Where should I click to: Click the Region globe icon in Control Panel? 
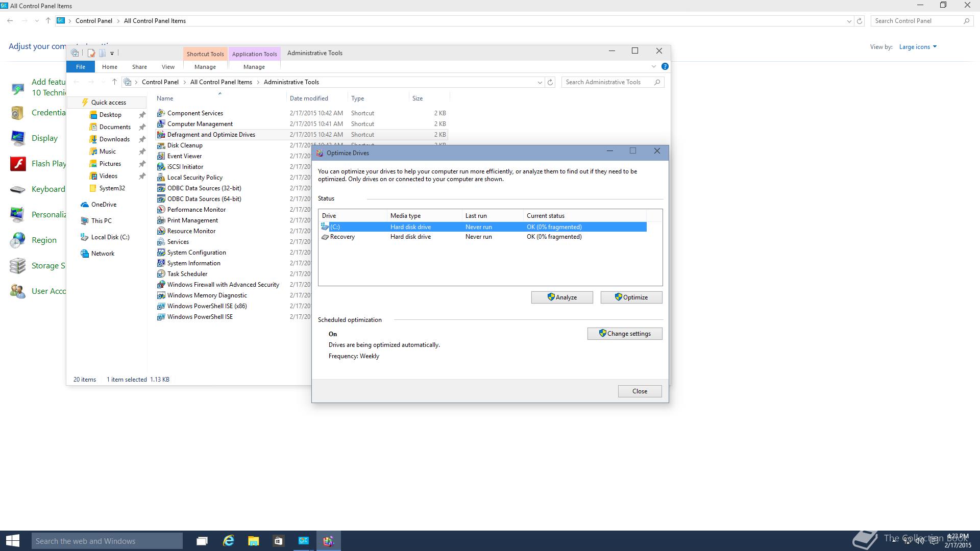click(18, 240)
